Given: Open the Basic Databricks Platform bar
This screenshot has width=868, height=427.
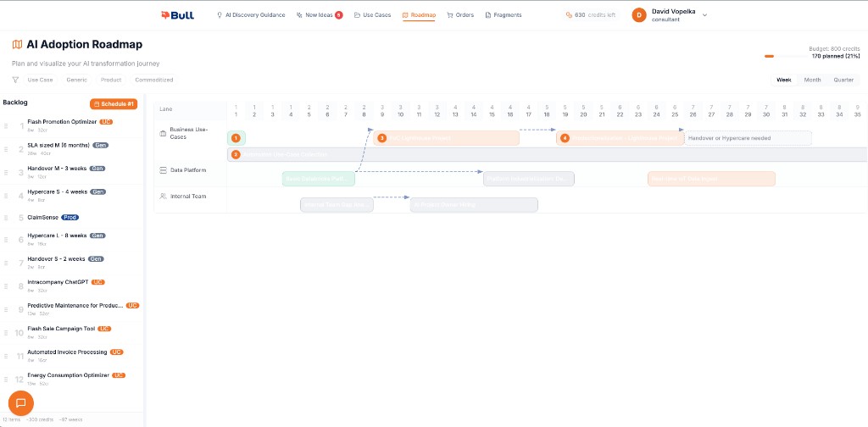Looking at the screenshot, I should [319, 179].
